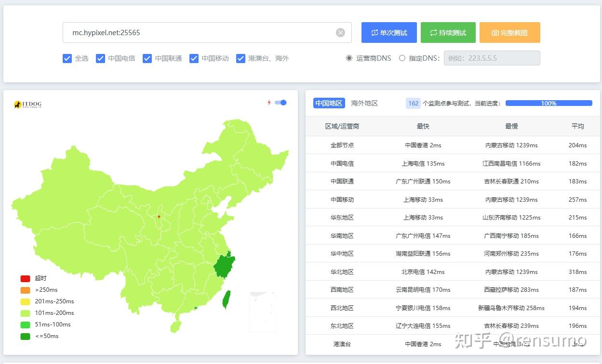
Task: Select the 运营商DNS radio option
Action: tap(349, 58)
